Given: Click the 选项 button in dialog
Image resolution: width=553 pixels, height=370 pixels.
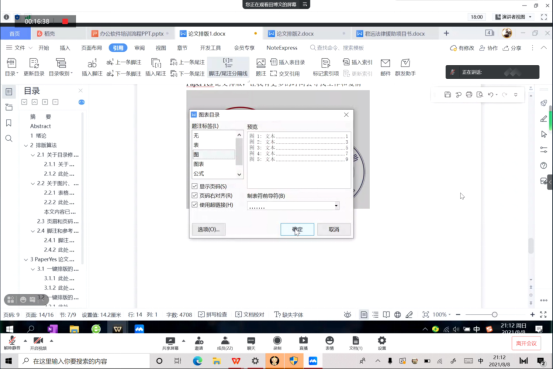Looking at the screenshot, I should [209, 229].
